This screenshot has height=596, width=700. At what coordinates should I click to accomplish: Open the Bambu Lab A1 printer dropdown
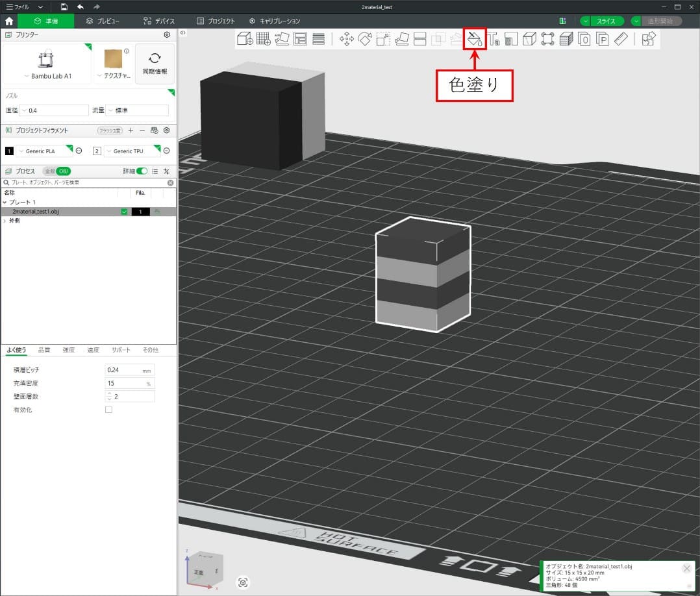[x=47, y=76]
